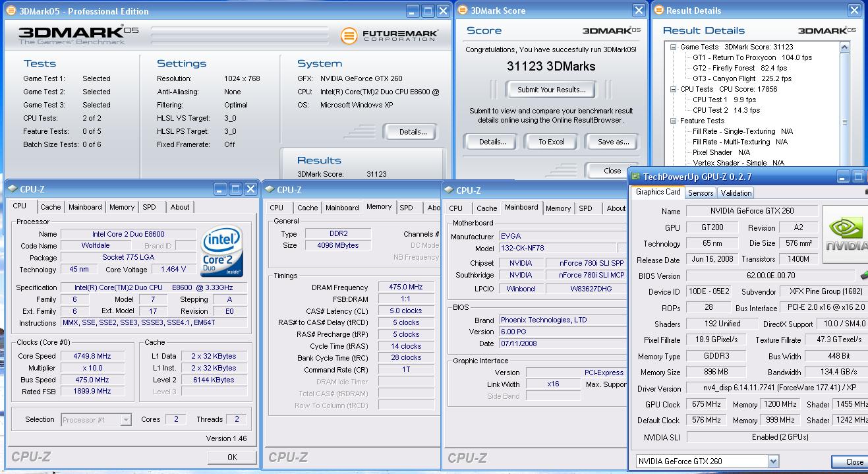
Task: Click Close button in 3DMark Score window
Action: (612, 170)
